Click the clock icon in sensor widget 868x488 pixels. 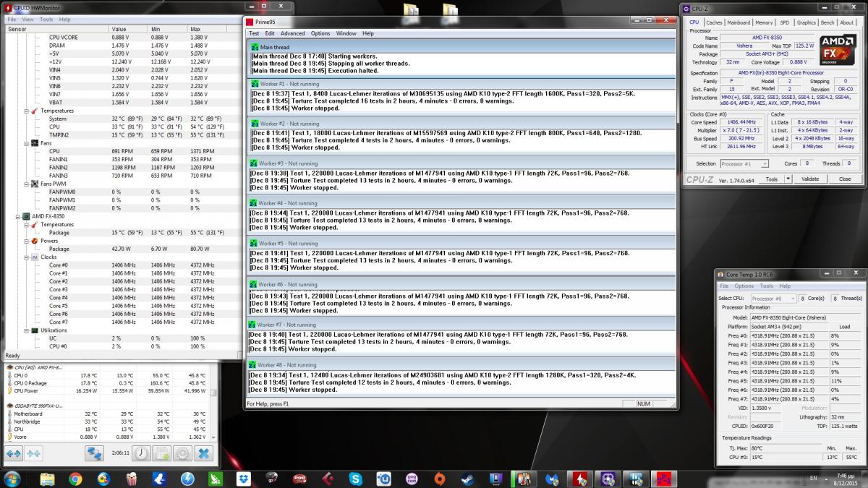[x=141, y=453]
